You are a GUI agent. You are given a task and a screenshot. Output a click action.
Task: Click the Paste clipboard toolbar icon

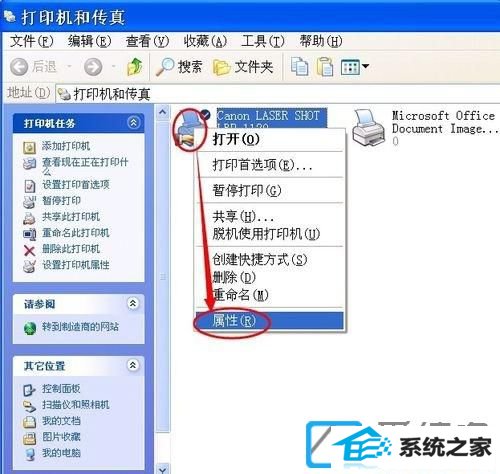pyautogui.click(x=325, y=67)
